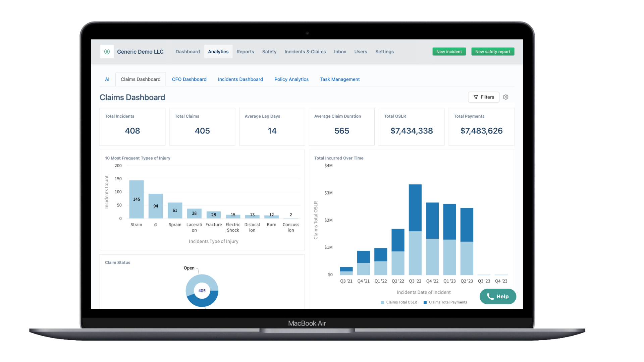
Task: Click the New incident button
Action: tap(449, 52)
